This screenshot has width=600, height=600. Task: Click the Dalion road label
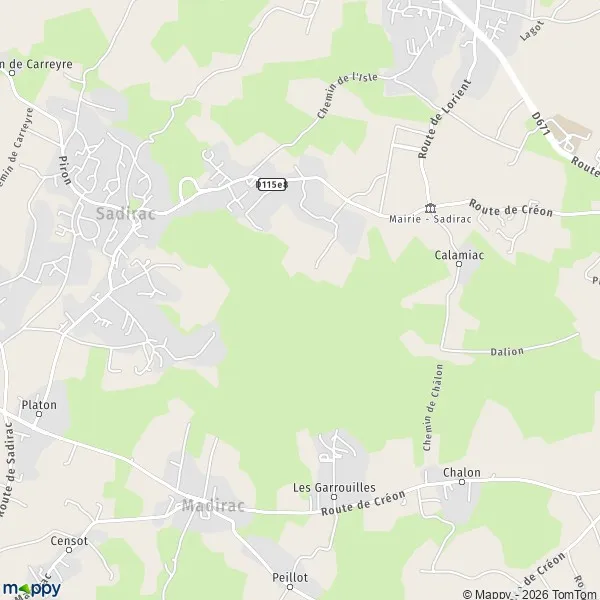point(507,351)
